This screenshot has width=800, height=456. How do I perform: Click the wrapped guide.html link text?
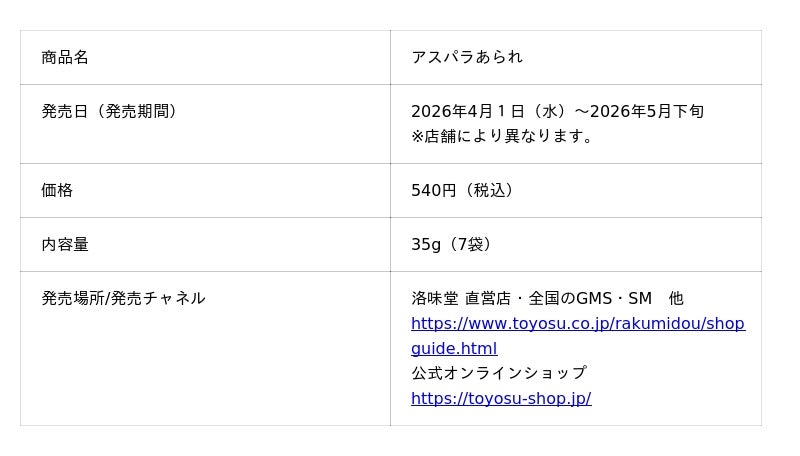[x=454, y=349]
